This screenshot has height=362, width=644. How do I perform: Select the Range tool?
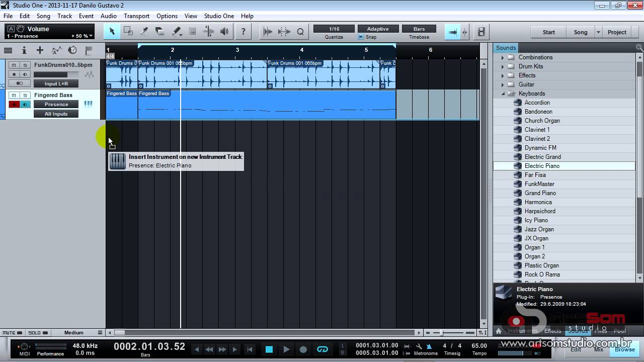[x=128, y=32]
